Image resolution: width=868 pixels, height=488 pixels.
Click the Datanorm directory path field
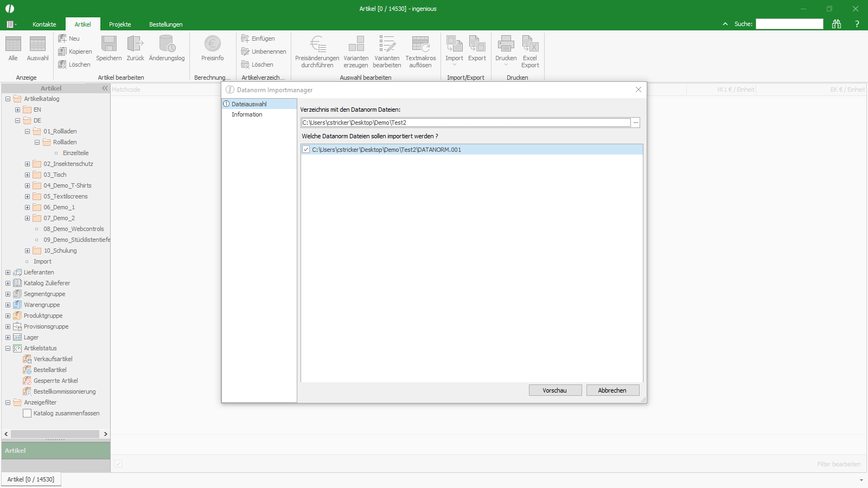pyautogui.click(x=466, y=123)
